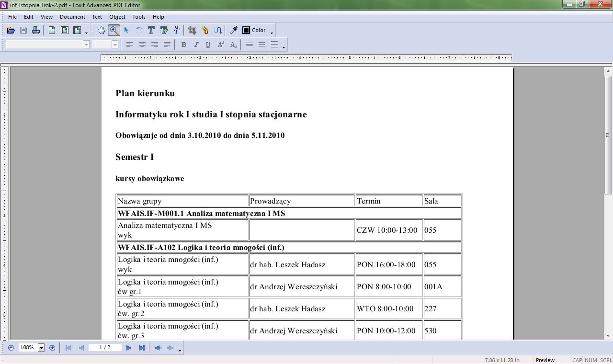Align text right

click(155, 45)
